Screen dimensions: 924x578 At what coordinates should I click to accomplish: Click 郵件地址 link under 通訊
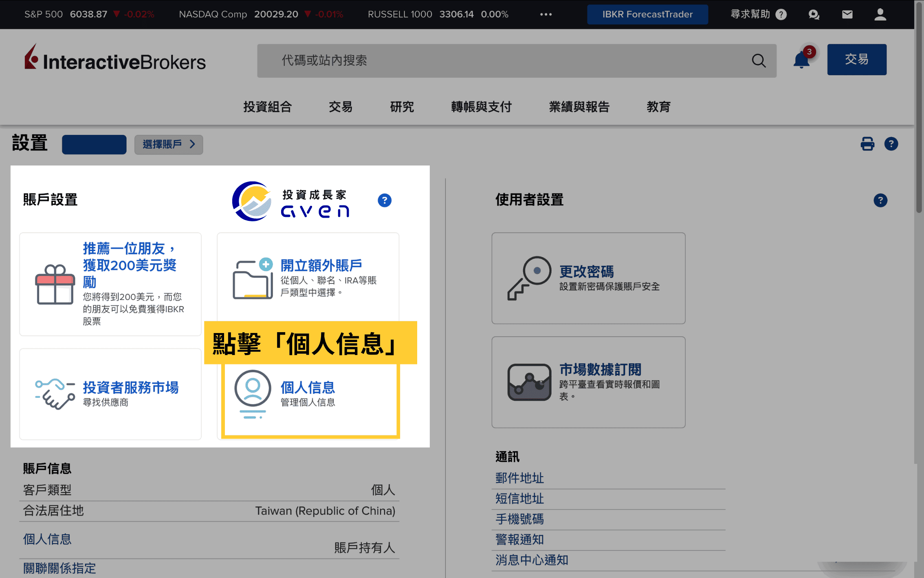519,478
